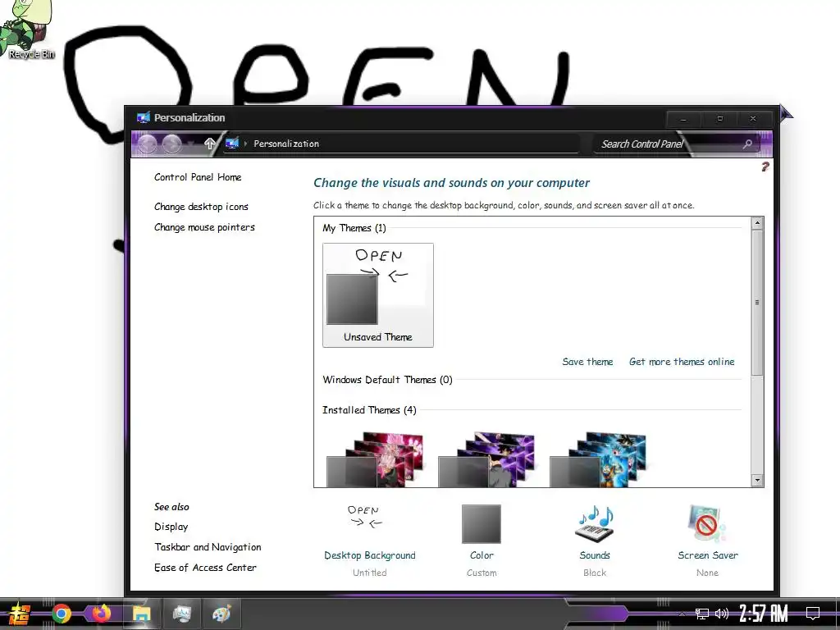840x630 pixels.
Task: Select the blue Goku installed theme
Action: click(598, 459)
